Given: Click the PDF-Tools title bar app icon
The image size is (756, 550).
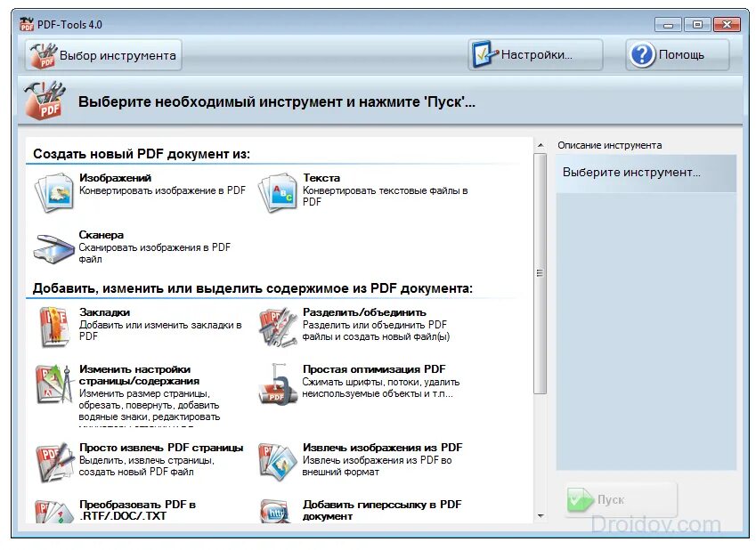Looking at the screenshot, I should [x=27, y=24].
